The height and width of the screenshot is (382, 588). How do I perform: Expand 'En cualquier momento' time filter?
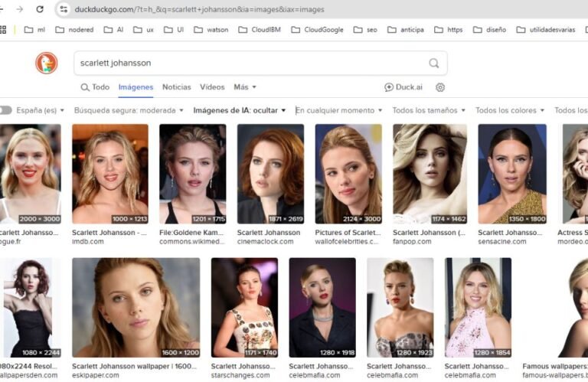[x=339, y=110]
